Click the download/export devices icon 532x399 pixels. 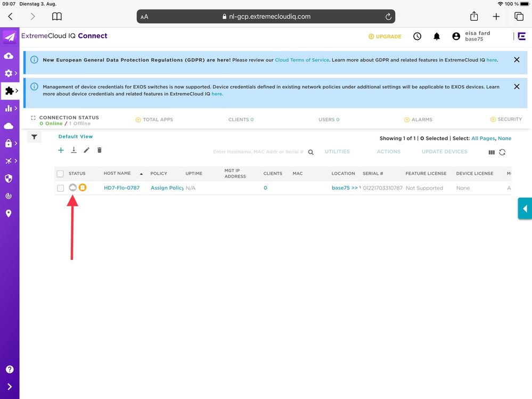point(73,150)
